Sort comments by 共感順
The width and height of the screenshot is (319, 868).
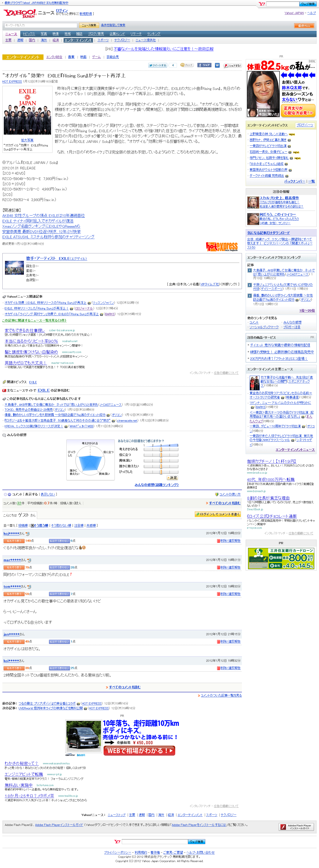(x=91, y=525)
